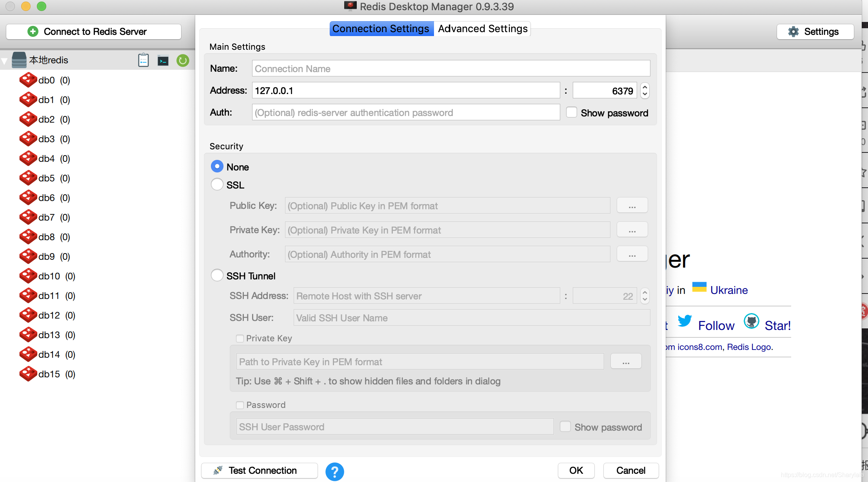The height and width of the screenshot is (482, 868).
Task: Cancel the connection dialog
Action: [x=631, y=471]
